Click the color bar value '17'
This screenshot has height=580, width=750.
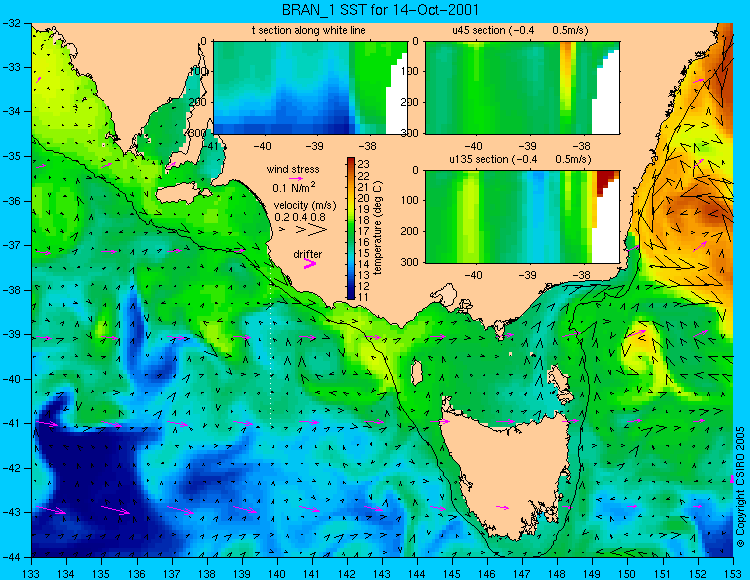pos(363,231)
